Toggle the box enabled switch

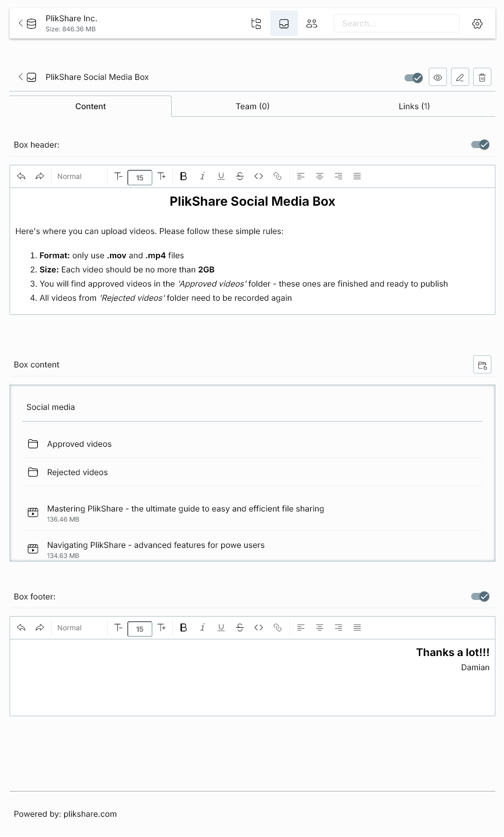pyautogui.click(x=414, y=77)
